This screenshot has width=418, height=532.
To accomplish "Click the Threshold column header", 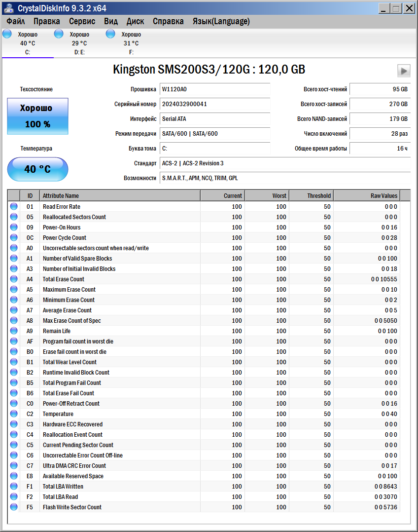I will click(311, 196).
